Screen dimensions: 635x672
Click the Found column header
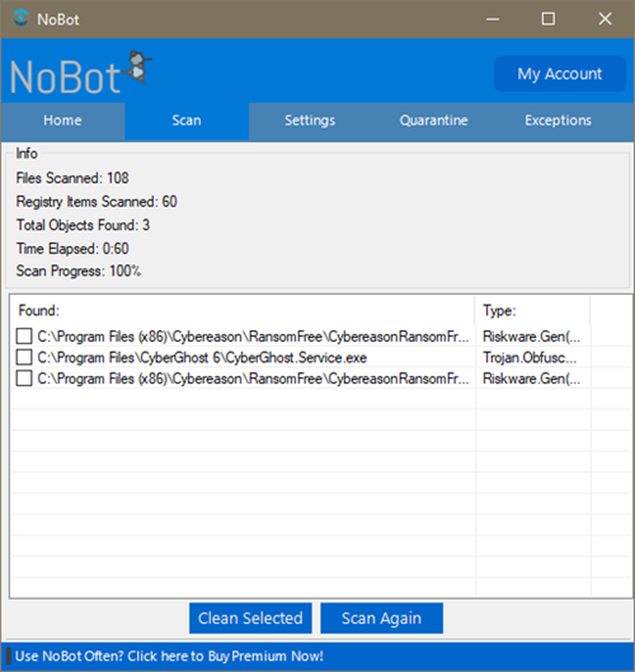[242, 311]
